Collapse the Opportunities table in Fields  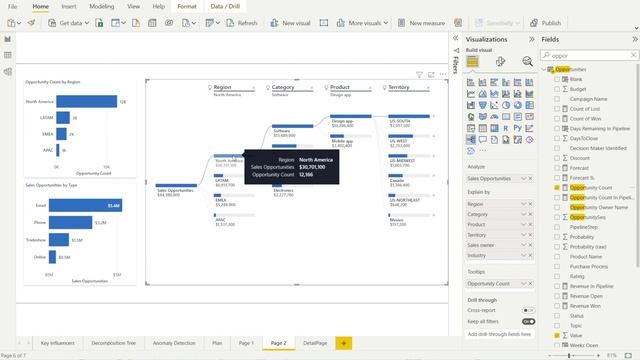click(x=544, y=69)
